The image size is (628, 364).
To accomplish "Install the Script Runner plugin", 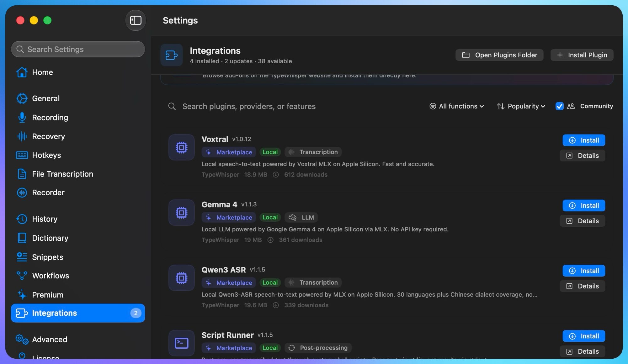I will [584, 336].
